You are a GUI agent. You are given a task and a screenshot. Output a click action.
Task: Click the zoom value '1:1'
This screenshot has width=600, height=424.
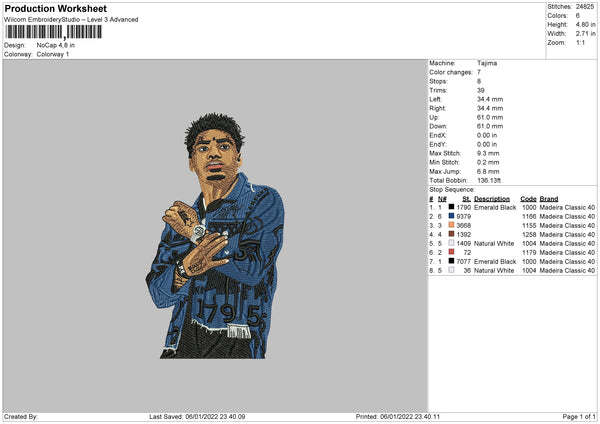[x=580, y=42]
